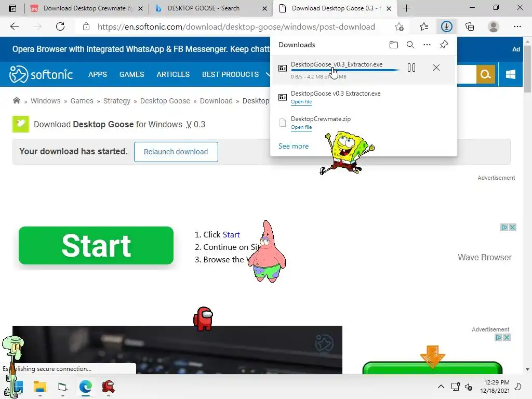Image resolution: width=532 pixels, height=399 pixels.
Task: Open the Games breadcrumb link
Action: point(82,101)
